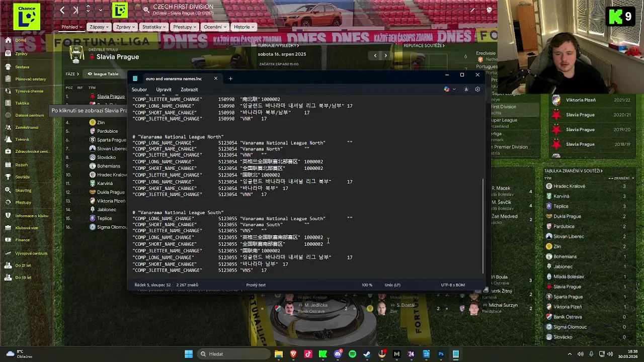Open Finance screen in sidebar
Viewport: 644px width, 362px height.
[22, 240]
